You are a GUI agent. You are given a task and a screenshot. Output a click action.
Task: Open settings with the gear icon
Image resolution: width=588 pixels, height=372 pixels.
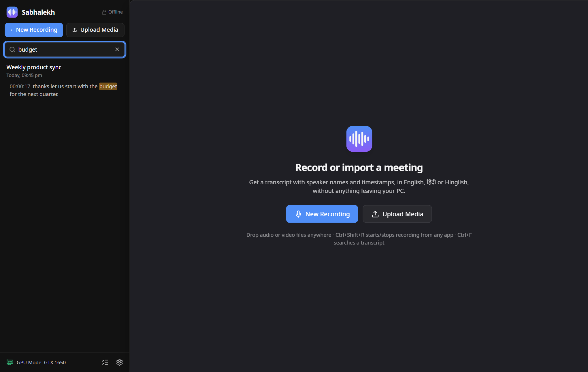click(120, 362)
